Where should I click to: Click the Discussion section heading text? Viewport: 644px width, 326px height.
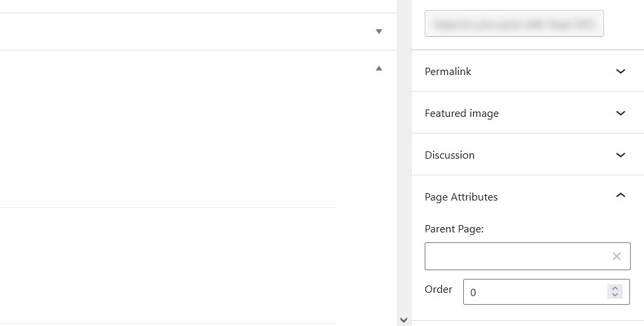(x=449, y=155)
